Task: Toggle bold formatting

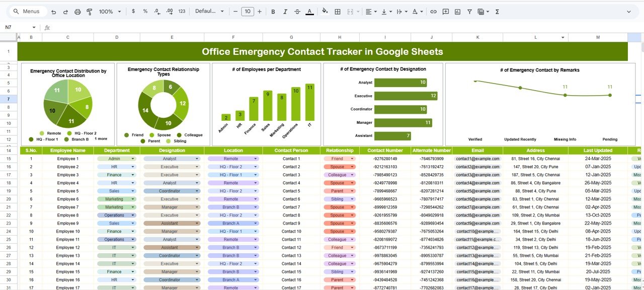Action: click(273, 11)
